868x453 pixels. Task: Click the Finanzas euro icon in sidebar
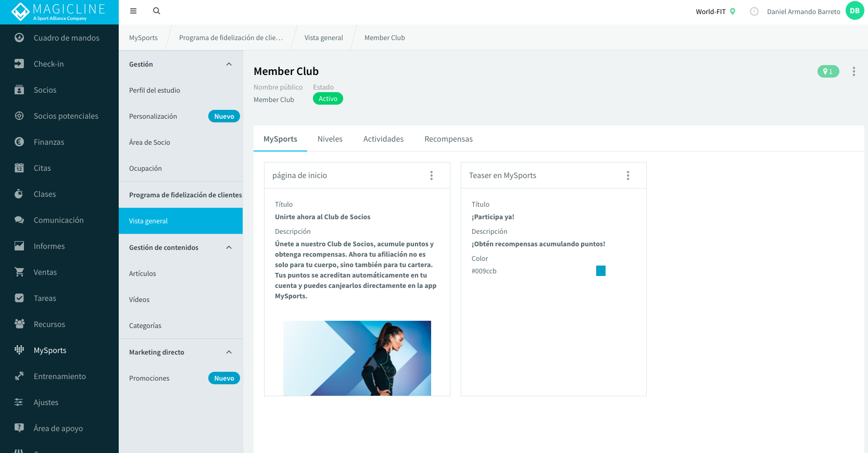pos(19,142)
